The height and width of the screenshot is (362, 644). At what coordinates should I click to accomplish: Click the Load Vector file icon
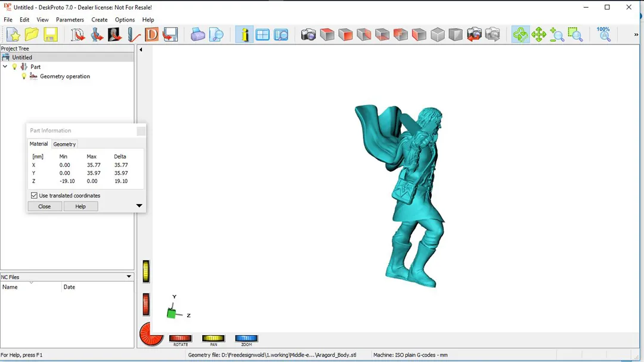[78, 35]
